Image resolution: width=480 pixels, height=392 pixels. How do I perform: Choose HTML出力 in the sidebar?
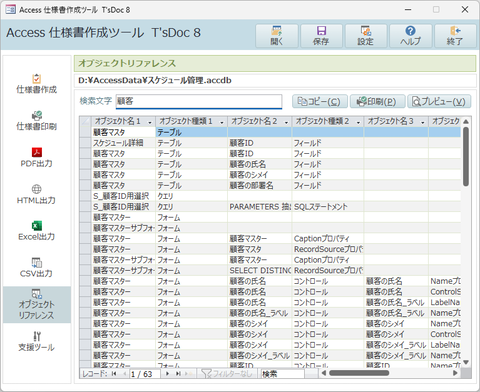point(37,194)
